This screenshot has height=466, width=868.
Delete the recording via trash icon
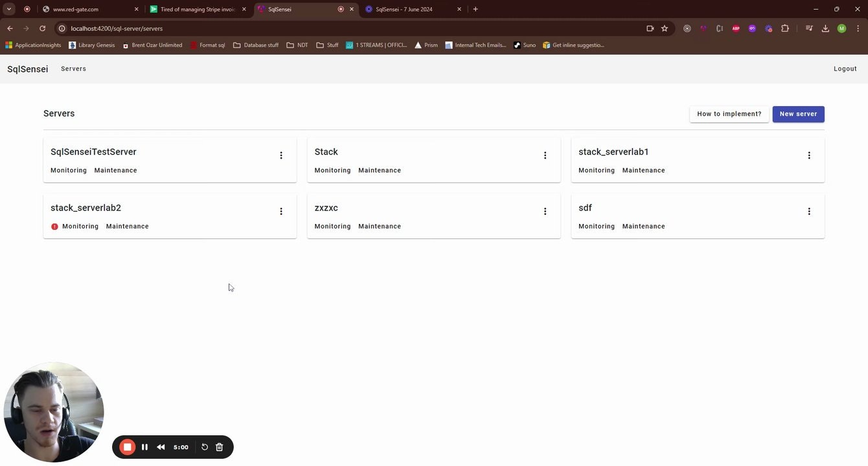click(219, 447)
